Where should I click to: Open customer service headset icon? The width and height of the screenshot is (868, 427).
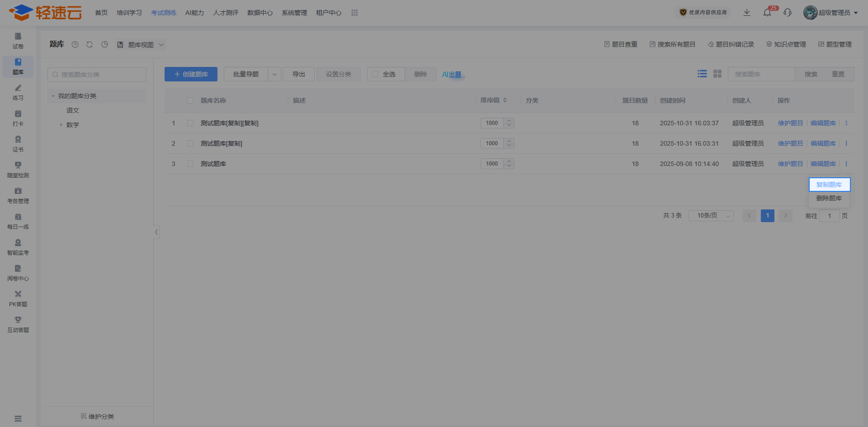click(788, 13)
